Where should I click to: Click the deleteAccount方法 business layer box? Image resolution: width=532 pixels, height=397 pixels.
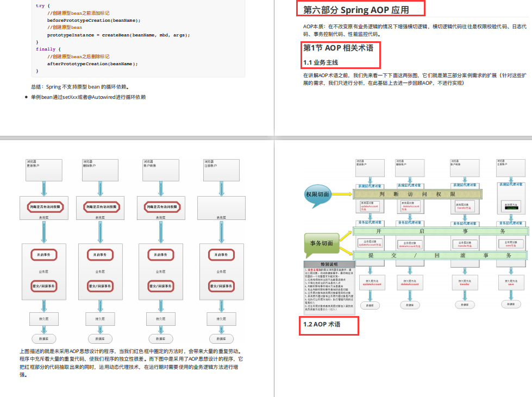(x=410, y=244)
